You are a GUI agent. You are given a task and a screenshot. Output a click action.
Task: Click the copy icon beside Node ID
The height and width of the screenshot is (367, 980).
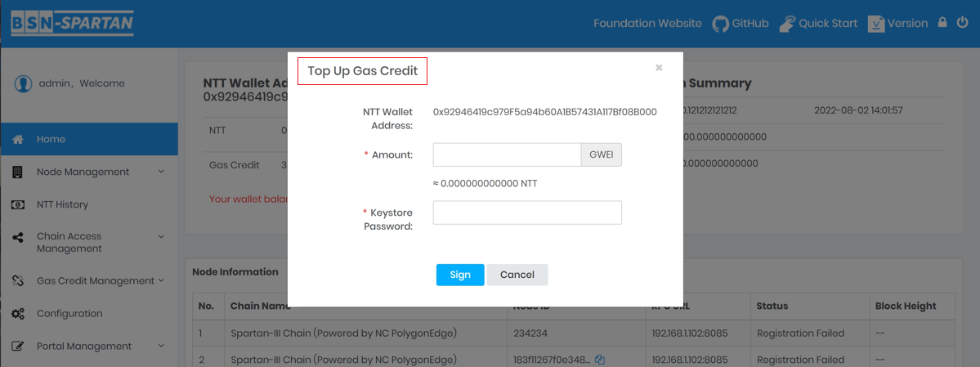coord(600,360)
